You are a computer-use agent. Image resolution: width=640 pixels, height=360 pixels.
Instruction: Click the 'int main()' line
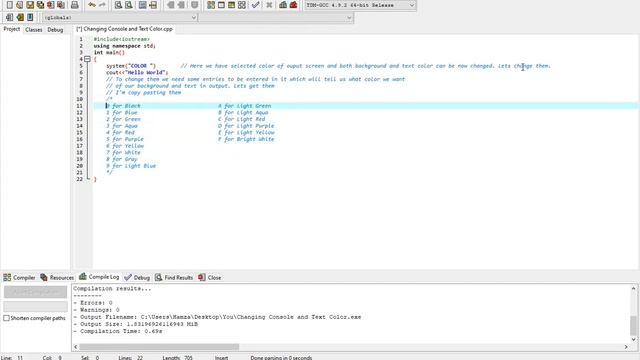click(x=109, y=52)
